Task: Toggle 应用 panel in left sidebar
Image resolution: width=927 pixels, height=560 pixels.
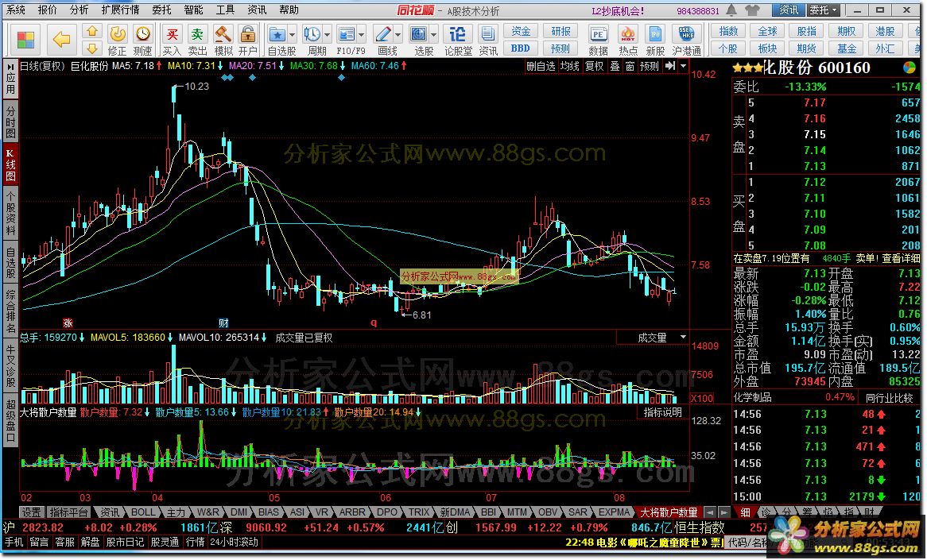Action: click(10, 79)
